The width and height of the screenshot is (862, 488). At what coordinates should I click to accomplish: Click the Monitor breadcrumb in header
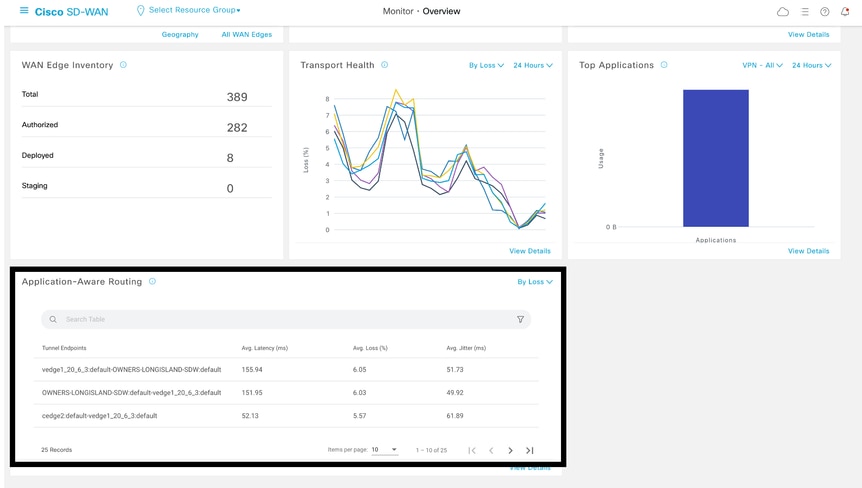[x=398, y=11]
